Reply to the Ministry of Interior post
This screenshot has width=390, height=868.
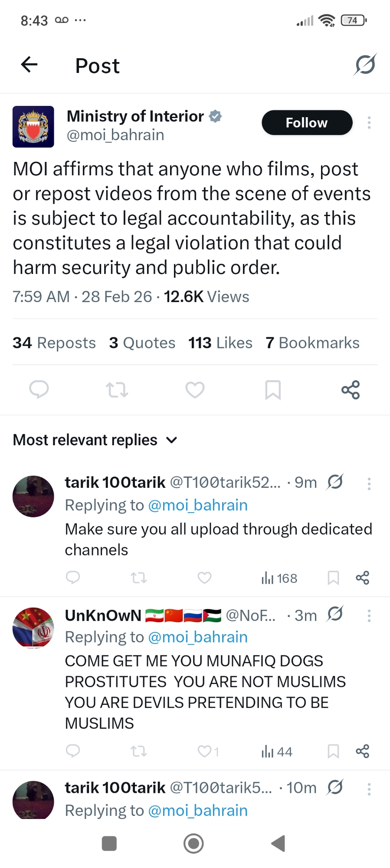pos(39,389)
